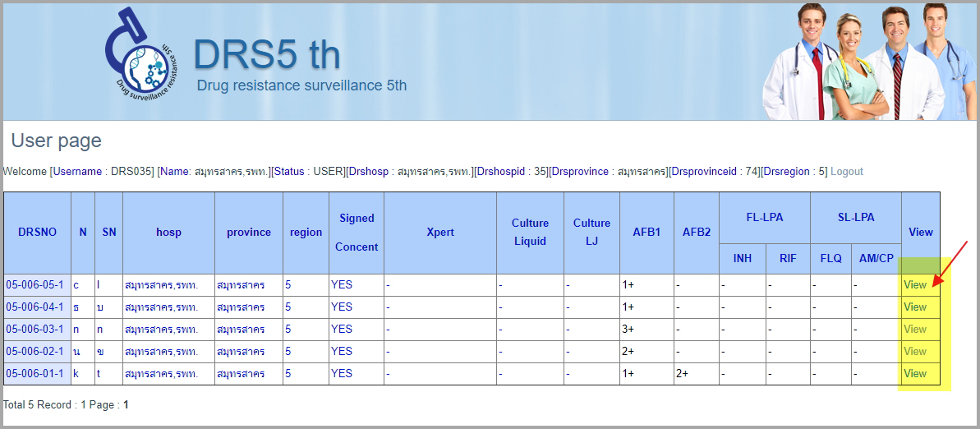Select DRSNO 05-006-05-1 entry
The image size is (980, 429).
(35, 285)
